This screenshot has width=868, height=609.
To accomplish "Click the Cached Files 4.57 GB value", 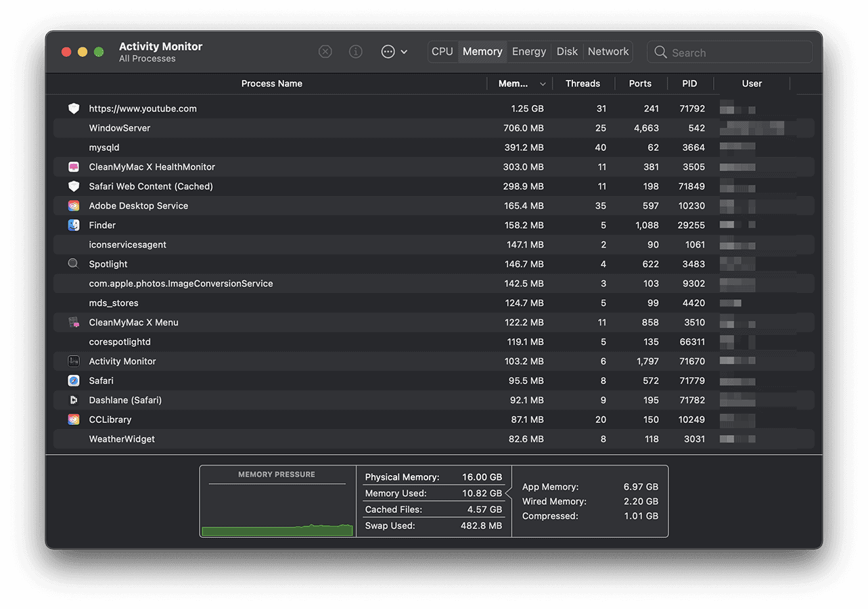I will tap(485, 510).
